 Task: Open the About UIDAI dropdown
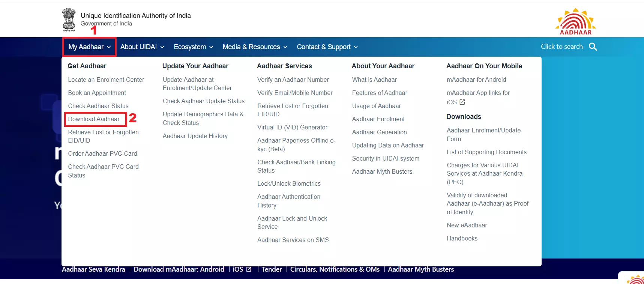coord(142,47)
